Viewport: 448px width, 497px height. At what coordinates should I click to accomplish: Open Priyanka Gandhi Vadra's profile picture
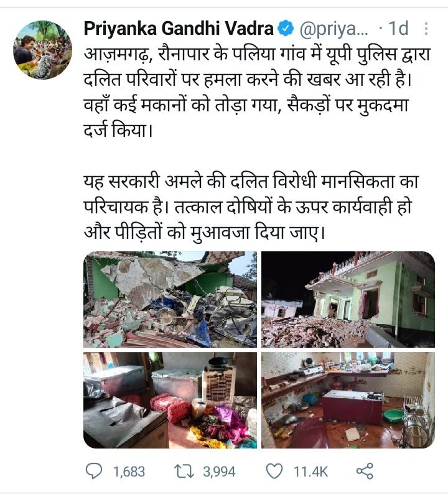(42, 50)
